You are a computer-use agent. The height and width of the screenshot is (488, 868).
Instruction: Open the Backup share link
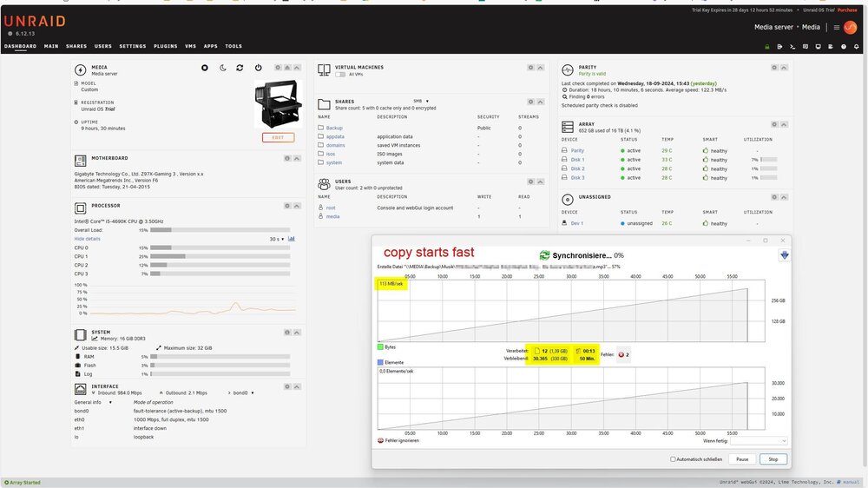[334, 128]
